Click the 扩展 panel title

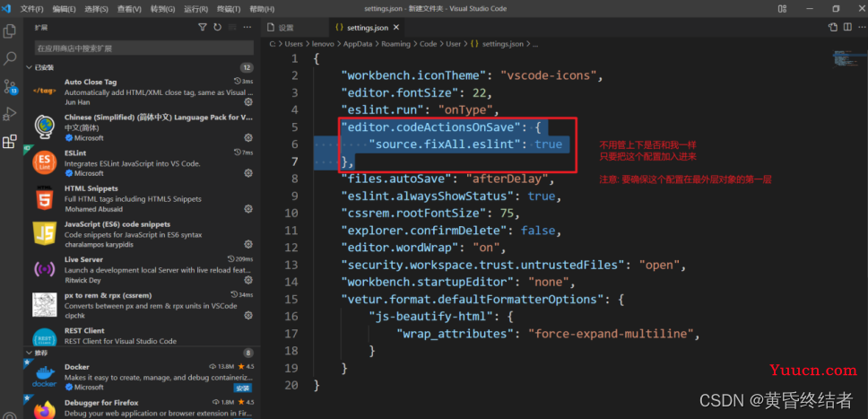click(40, 27)
